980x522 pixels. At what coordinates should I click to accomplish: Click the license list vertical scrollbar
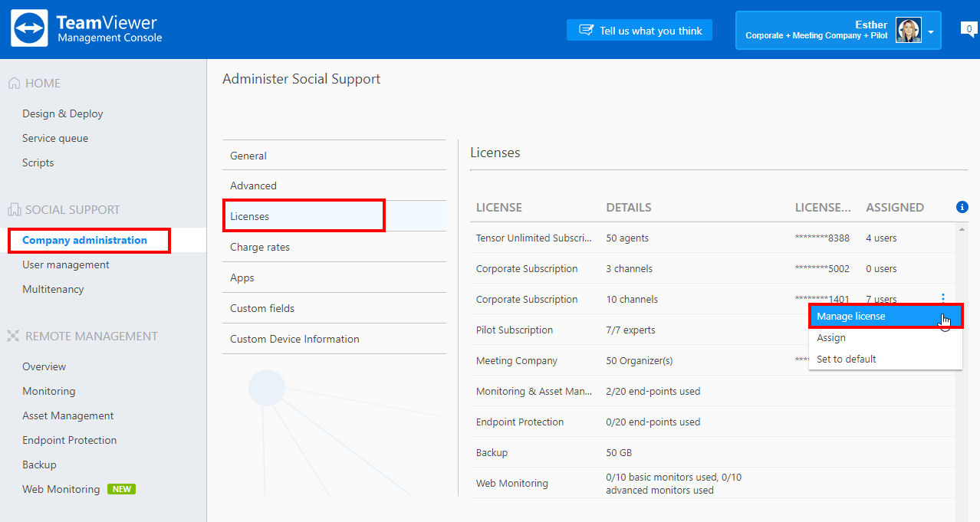point(962,372)
